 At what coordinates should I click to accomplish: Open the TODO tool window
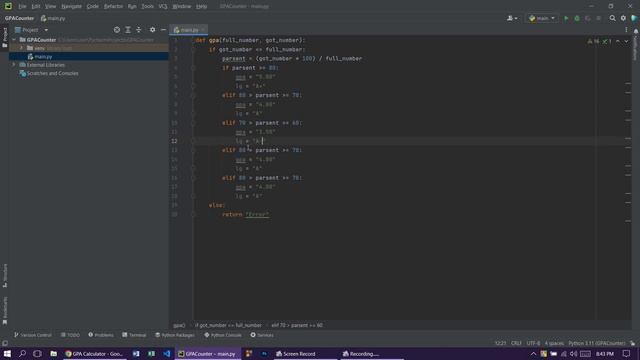pos(70,335)
